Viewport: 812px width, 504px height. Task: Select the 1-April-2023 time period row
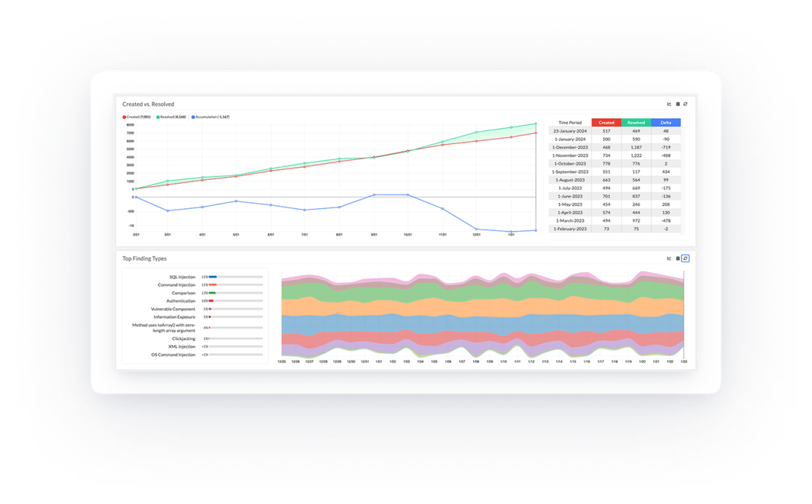tap(614, 213)
